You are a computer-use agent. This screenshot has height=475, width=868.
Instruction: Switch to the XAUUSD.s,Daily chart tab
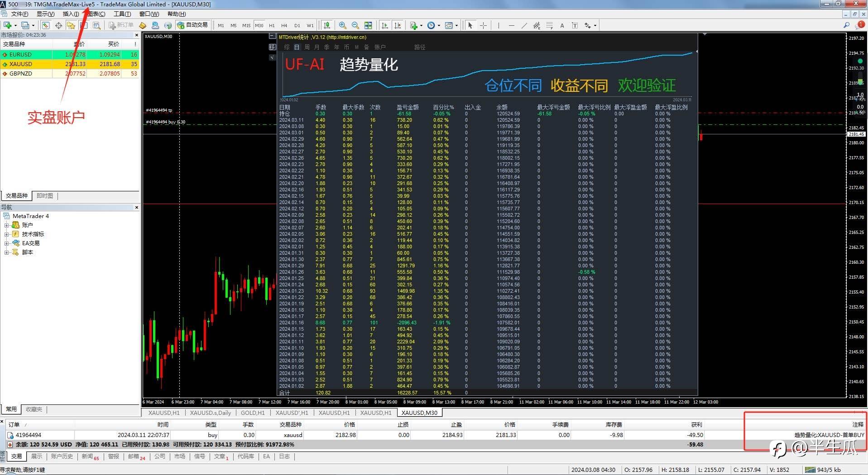tap(211, 413)
